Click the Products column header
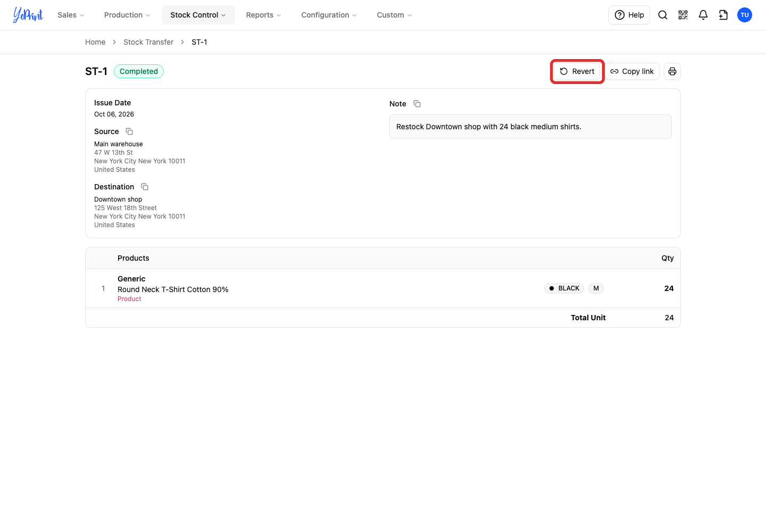The width and height of the screenshot is (766, 532). point(134,258)
